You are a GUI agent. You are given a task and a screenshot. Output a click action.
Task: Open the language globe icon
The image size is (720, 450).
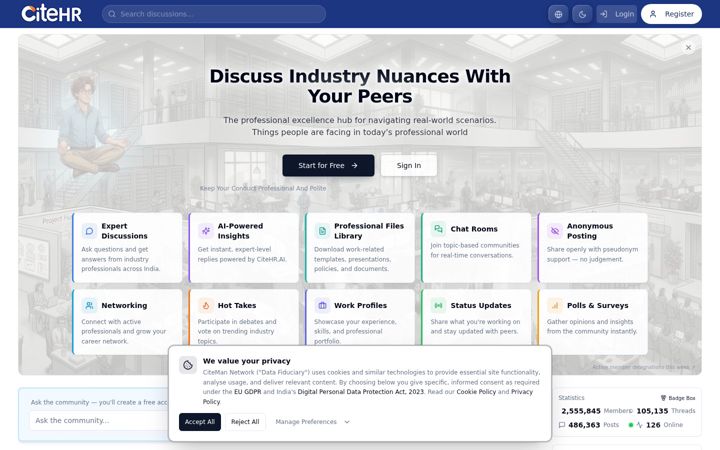pos(558,14)
